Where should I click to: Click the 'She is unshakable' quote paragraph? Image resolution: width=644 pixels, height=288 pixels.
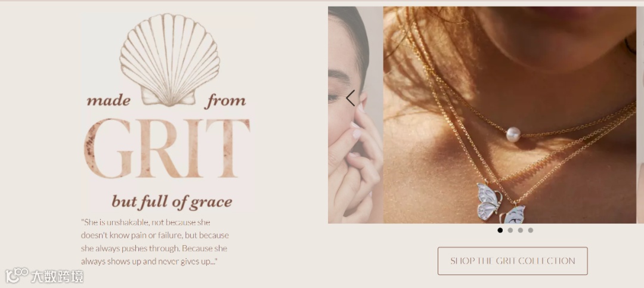coord(155,242)
